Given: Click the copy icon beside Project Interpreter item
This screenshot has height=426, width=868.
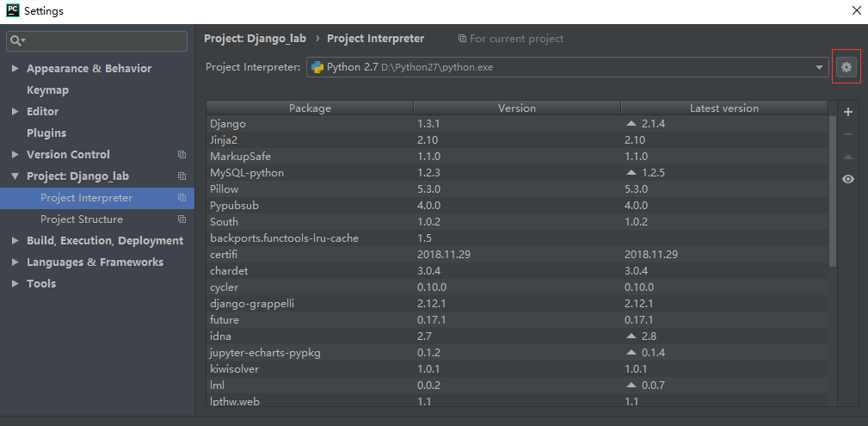Looking at the screenshot, I should coord(182,198).
